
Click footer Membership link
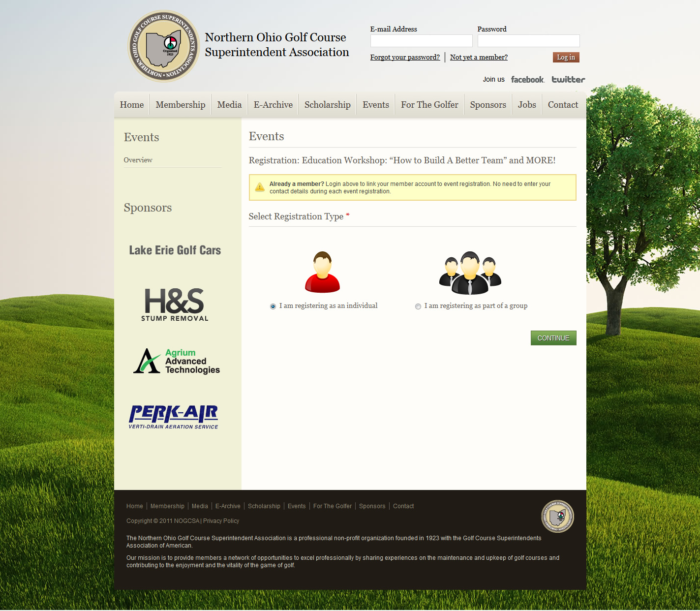click(x=167, y=506)
